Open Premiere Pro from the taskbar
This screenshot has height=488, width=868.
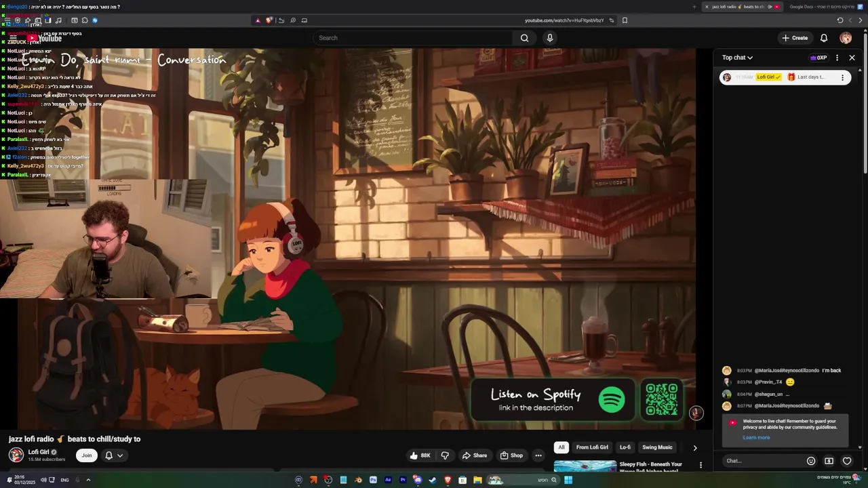tap(403, 480)
